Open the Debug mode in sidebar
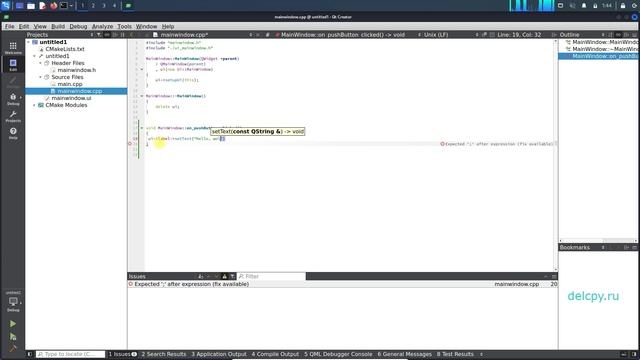The image size is (640, 360). tap(13, 99)
